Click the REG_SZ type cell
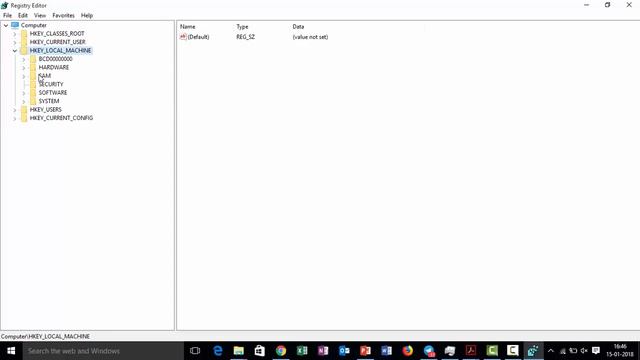640x360 pixels. pos(245,37)
